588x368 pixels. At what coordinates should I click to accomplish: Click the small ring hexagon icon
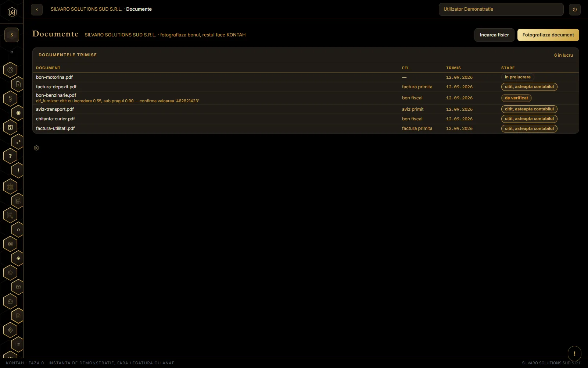coord(18,230)
